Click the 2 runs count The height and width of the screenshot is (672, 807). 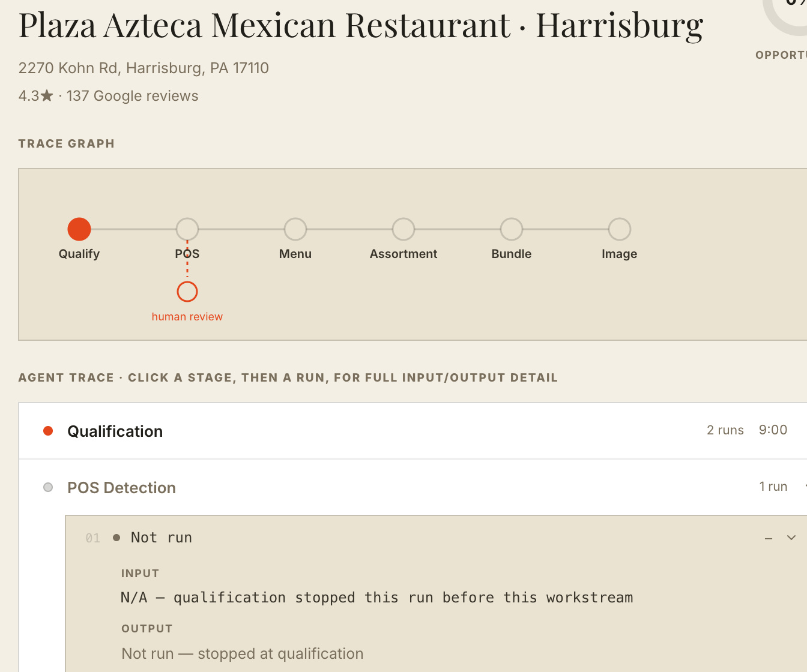[725, 430]
